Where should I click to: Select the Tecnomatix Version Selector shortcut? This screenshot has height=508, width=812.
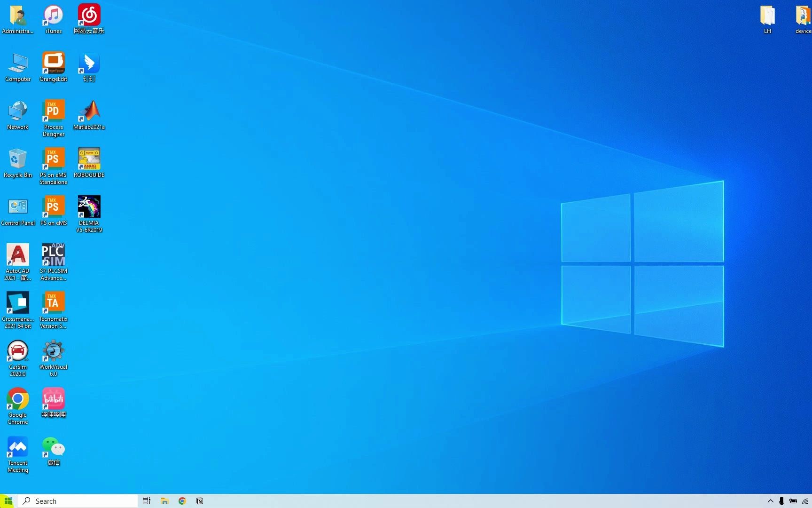click(53, 310)
